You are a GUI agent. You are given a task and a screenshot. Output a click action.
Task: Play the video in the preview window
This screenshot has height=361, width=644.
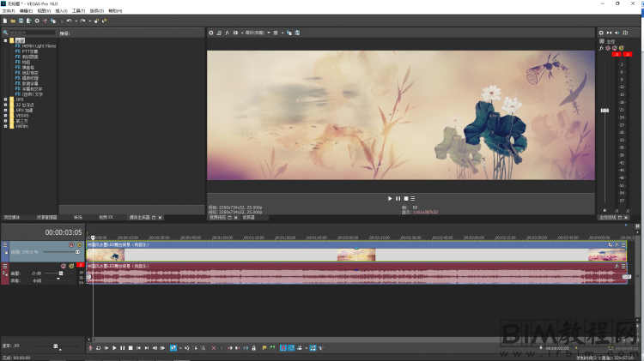(x=390, y=199)
